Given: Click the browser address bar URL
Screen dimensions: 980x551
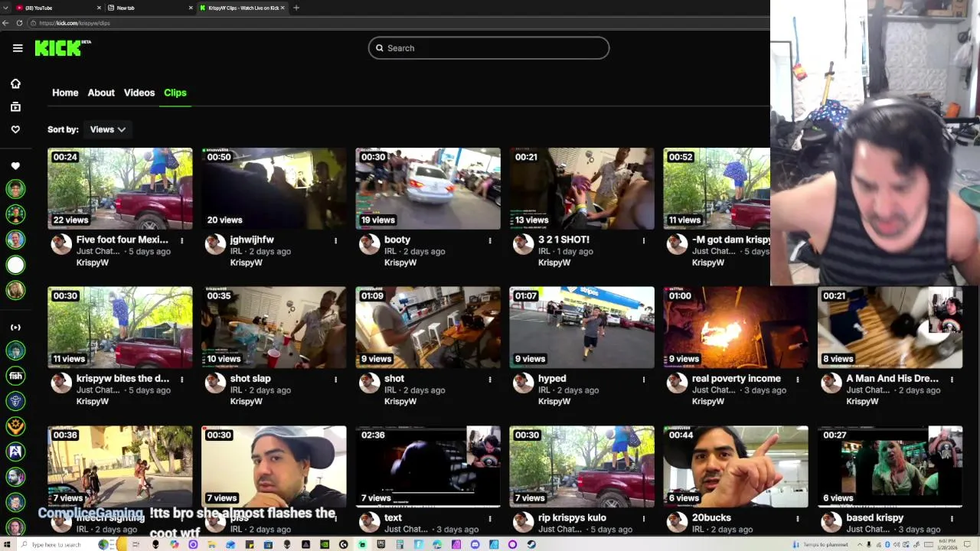Looking at the screenshot, I should point(75,23).
